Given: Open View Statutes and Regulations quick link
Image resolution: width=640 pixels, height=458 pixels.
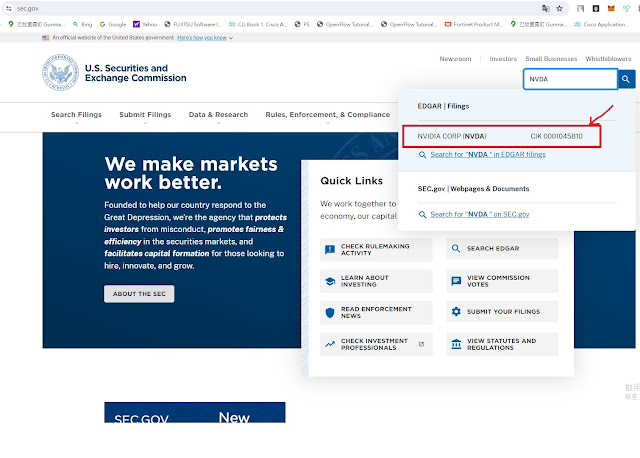Looking at the screenshot, I should [x=502, y=344].
